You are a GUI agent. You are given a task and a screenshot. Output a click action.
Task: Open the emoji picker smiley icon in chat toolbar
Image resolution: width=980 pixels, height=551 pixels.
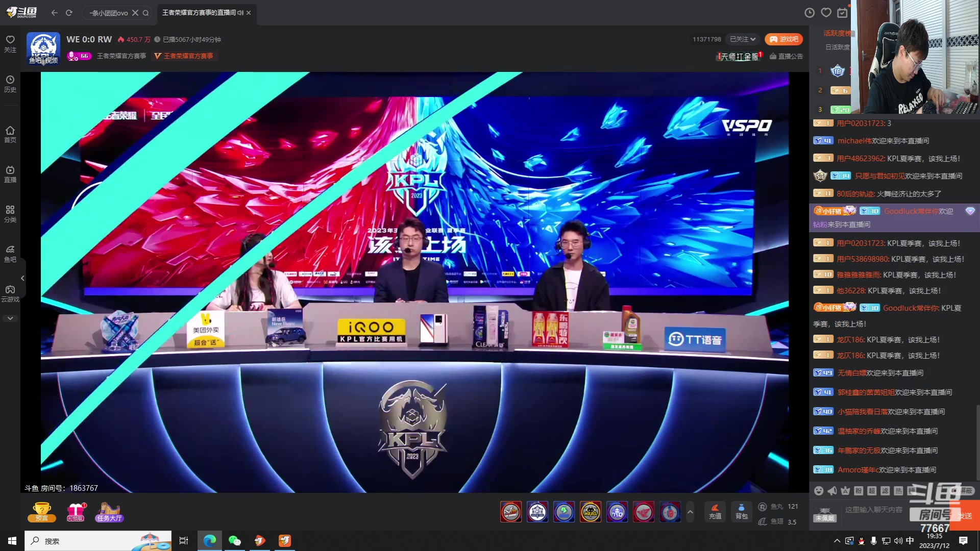[x=819, y=491]
